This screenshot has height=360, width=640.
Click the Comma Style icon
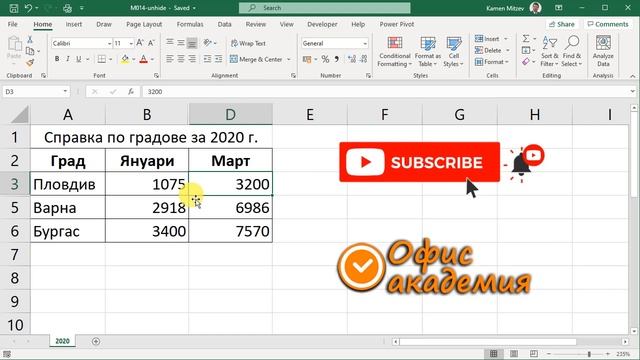tap(337, 60)
